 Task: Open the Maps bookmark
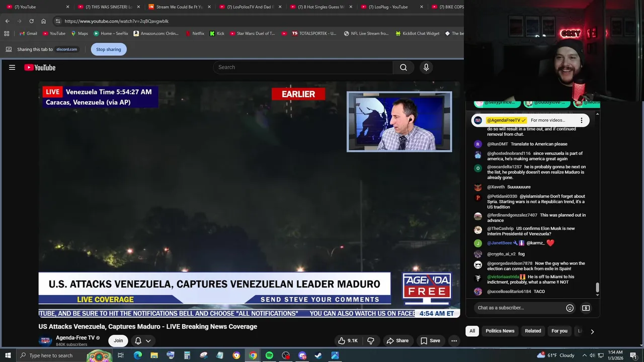click(79, 34)
